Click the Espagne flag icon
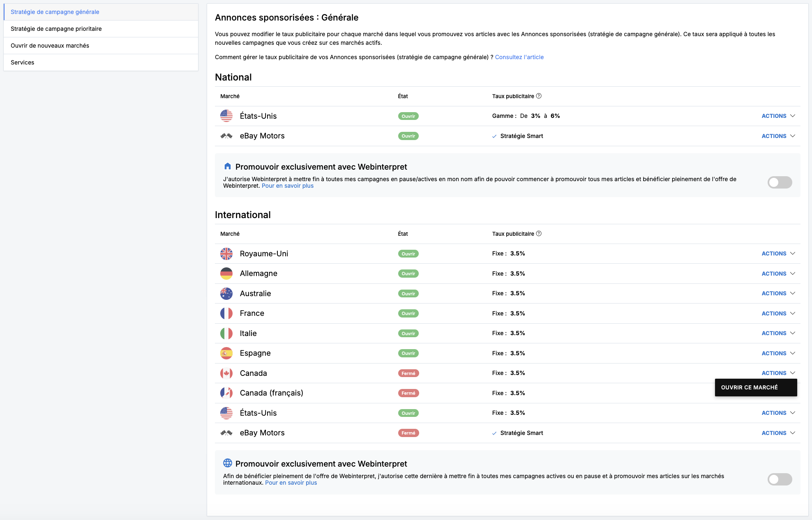Image resolution: width=812 pixels, height=520 pixels. point(226,353)
